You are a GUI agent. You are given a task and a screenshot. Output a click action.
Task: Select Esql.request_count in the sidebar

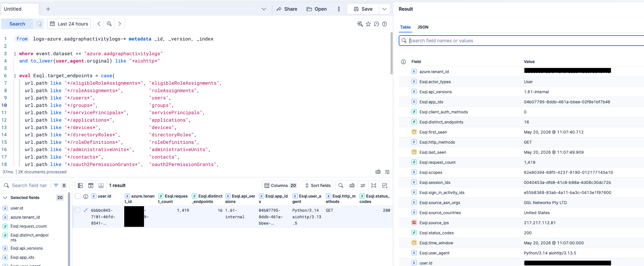coord(28,226)
